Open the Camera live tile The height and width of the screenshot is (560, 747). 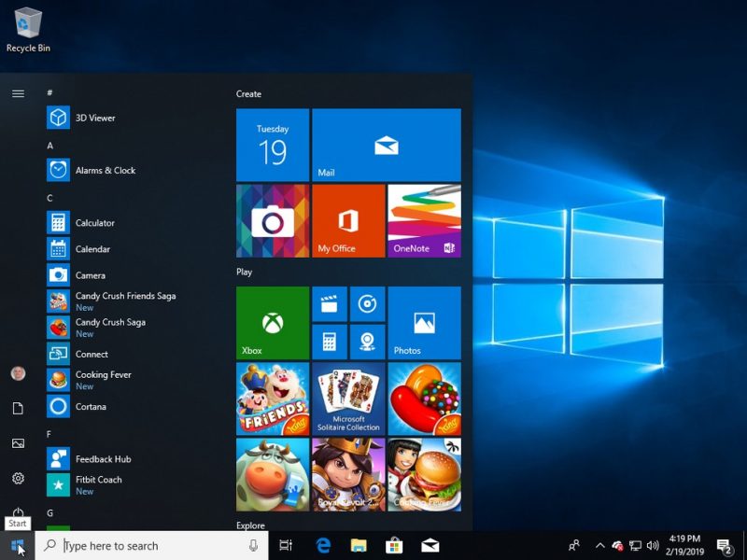[273, 221]
